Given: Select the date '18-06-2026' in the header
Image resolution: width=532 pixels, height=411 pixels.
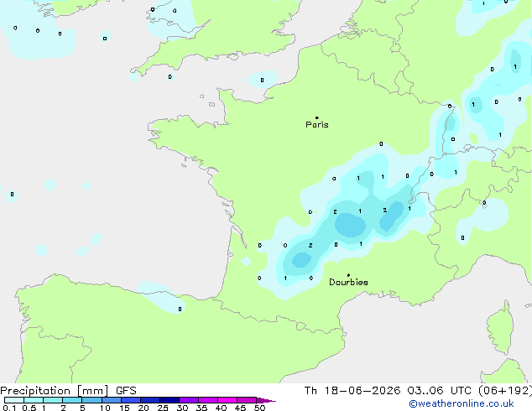Looking at the screenshot, I should 362,391.
